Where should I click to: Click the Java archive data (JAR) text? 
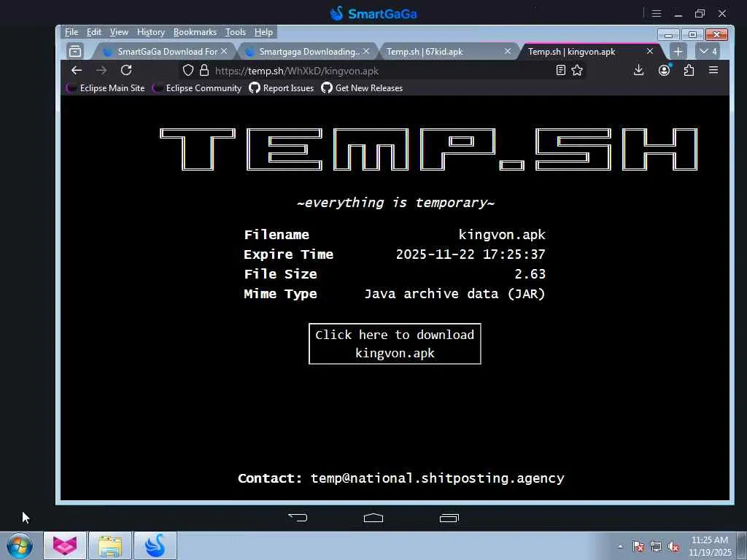pos(455,294)
